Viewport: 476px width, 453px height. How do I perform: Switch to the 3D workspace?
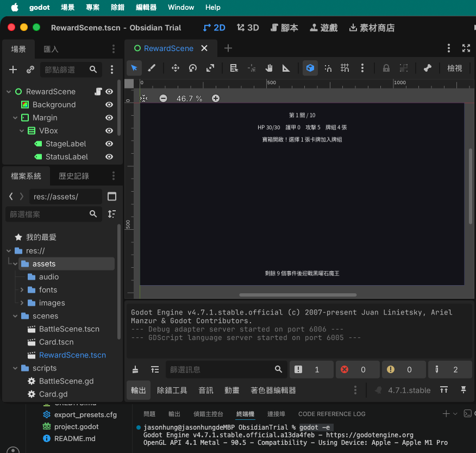click(x=248, y=28)
